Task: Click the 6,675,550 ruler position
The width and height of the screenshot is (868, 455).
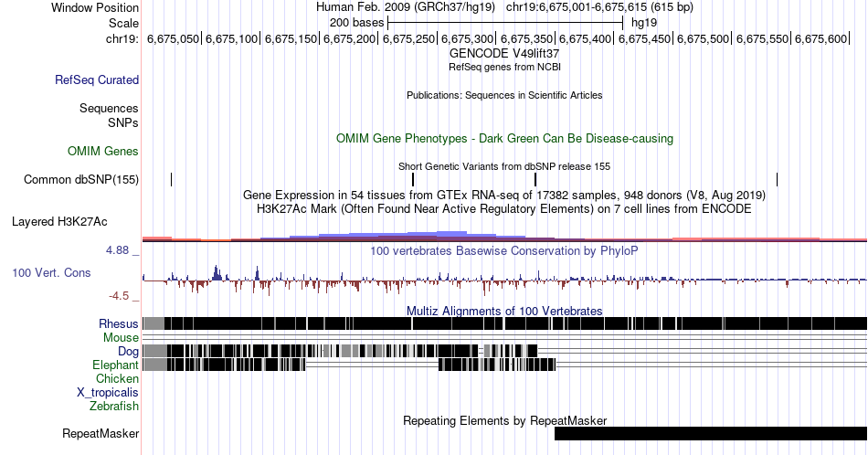Action: (x=763, y=38)
